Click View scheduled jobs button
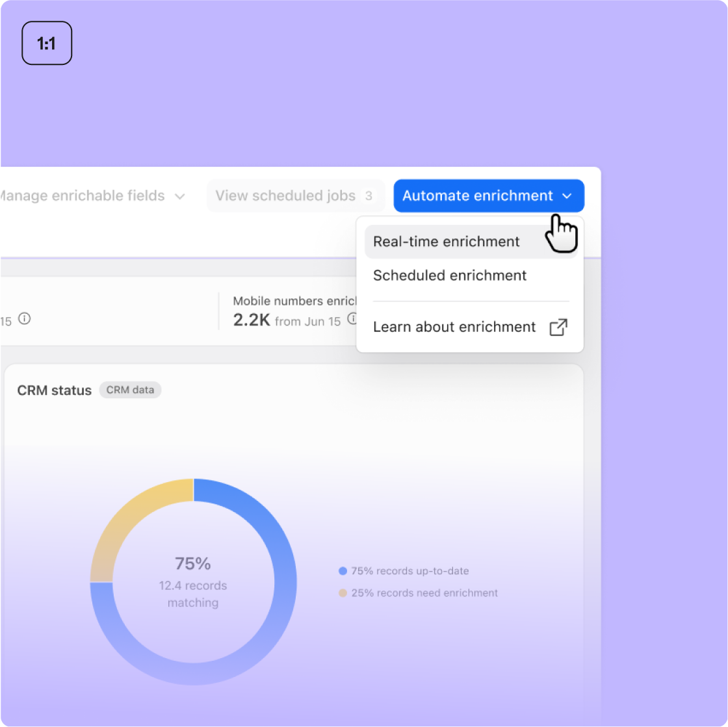This screenshot has height=727, width=728. [295, 196]
